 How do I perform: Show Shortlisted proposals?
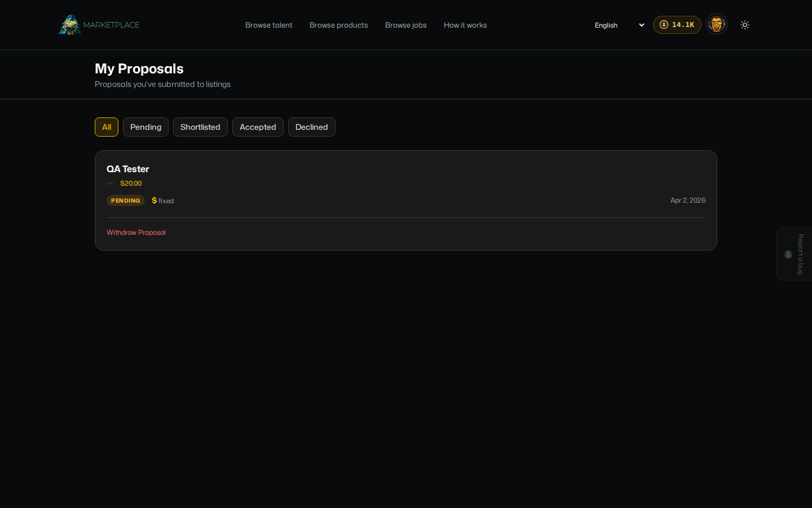click(x=200, y=127)
